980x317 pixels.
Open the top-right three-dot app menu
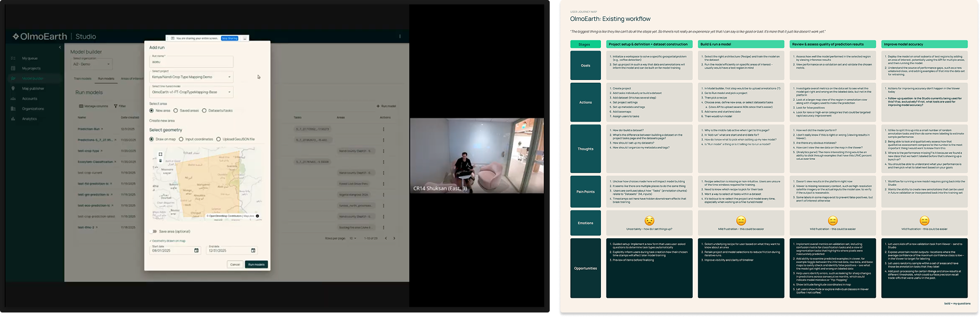(x=400, y=37)
